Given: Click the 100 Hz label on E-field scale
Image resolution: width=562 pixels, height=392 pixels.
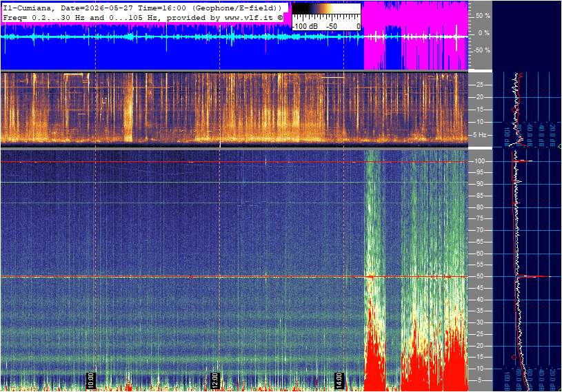Looking at the screenshot, I should [x=479, y=161].
